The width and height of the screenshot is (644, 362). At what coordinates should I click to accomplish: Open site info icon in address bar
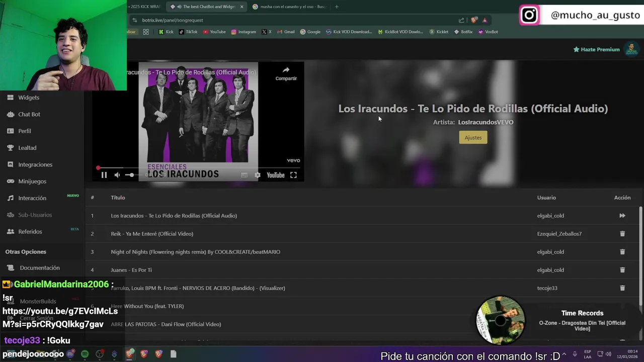tap(134, 20)
